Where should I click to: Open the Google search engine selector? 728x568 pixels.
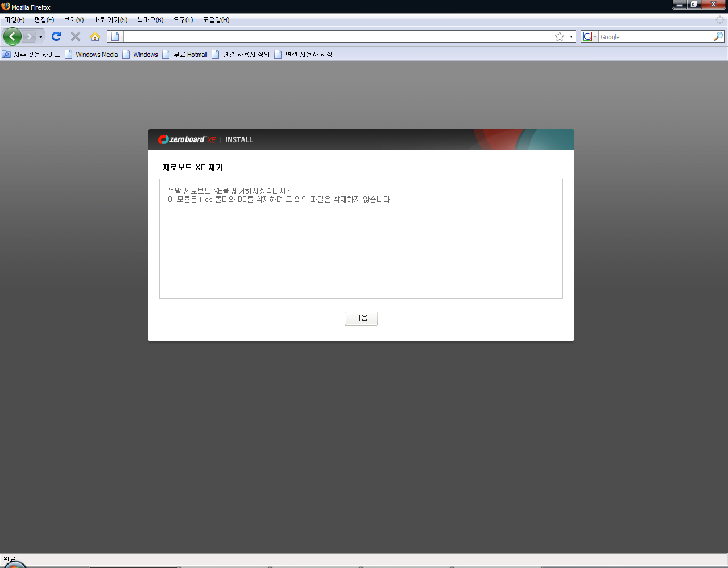pyautogui.click(x=590, y=36)
